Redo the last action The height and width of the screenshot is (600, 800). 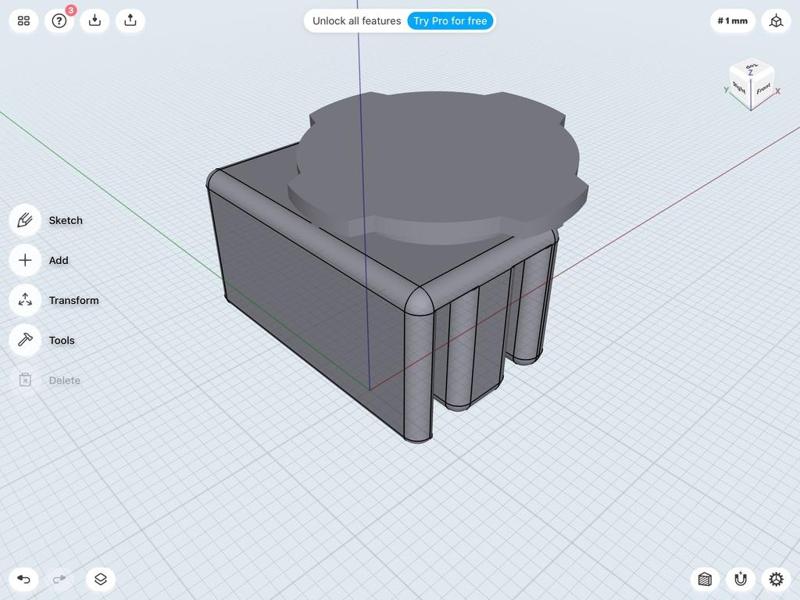tap(59, 579)
